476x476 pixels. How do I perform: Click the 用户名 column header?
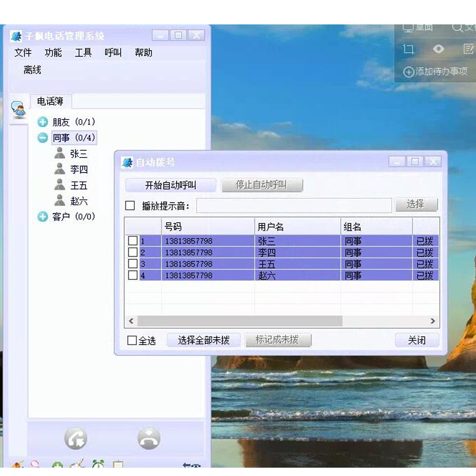coord(297,227)
